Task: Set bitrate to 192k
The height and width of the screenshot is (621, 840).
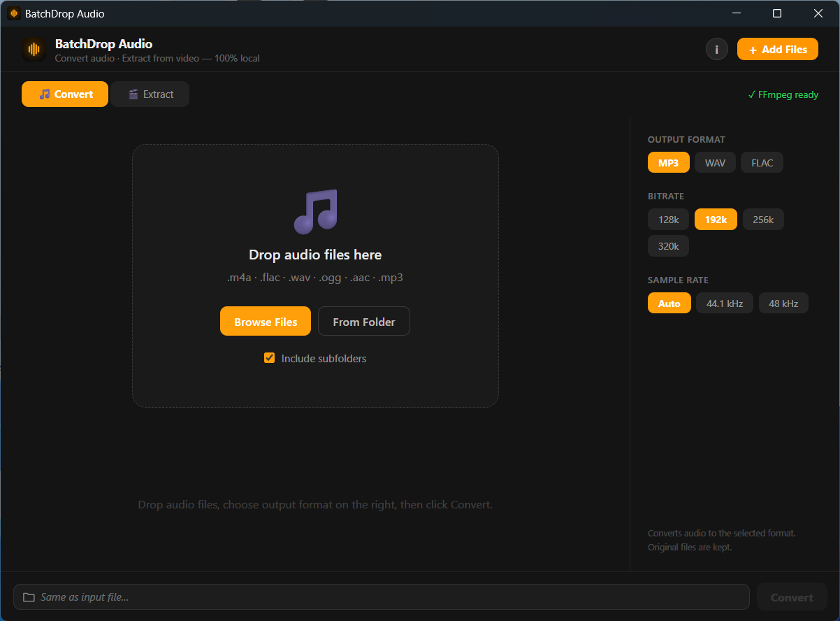Action: coord(716,220)
